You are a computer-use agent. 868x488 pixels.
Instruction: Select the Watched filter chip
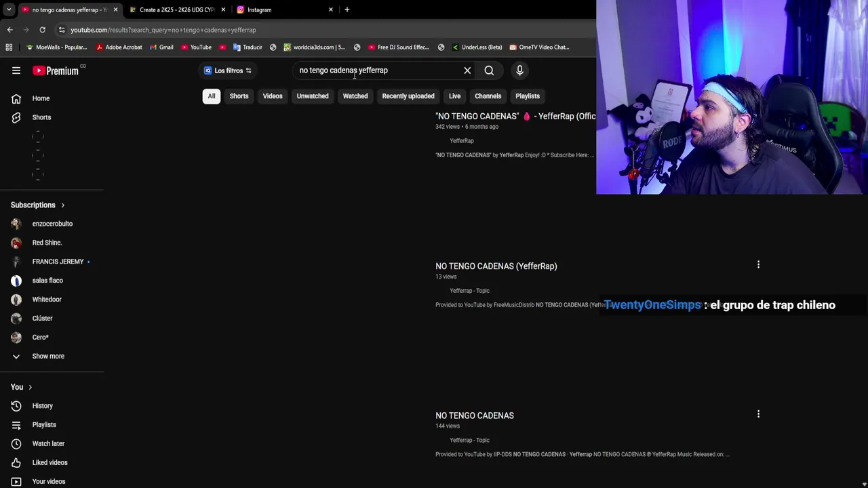point(355,96)
